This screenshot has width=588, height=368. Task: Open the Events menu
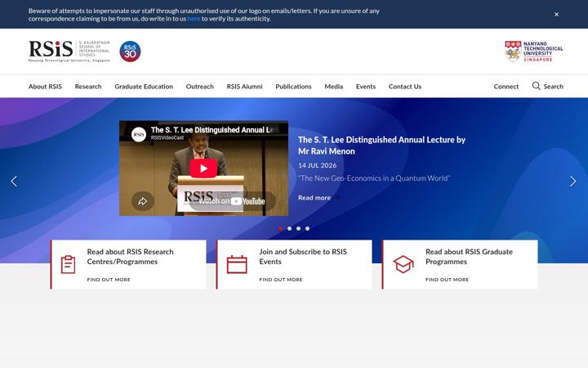(x=366, y=87)
